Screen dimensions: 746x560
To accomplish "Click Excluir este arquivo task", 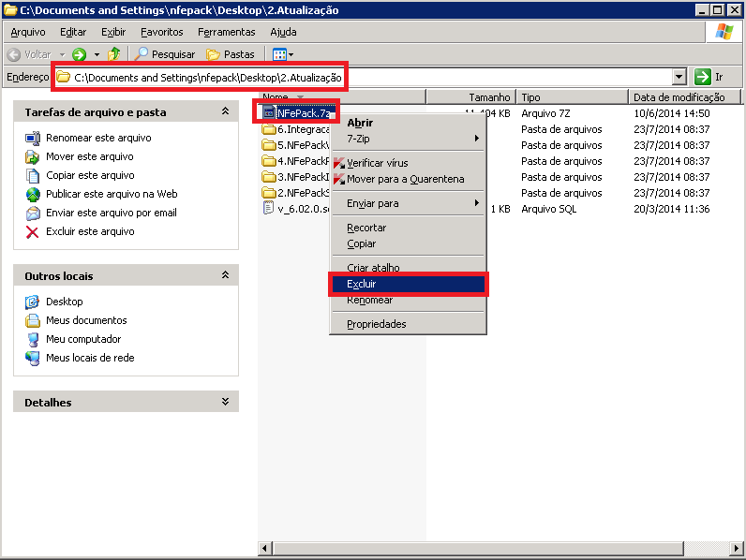I will [90, 231].
